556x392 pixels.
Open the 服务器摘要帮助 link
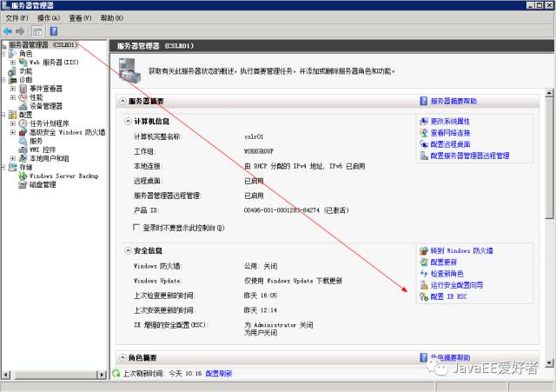pos(453,101)
